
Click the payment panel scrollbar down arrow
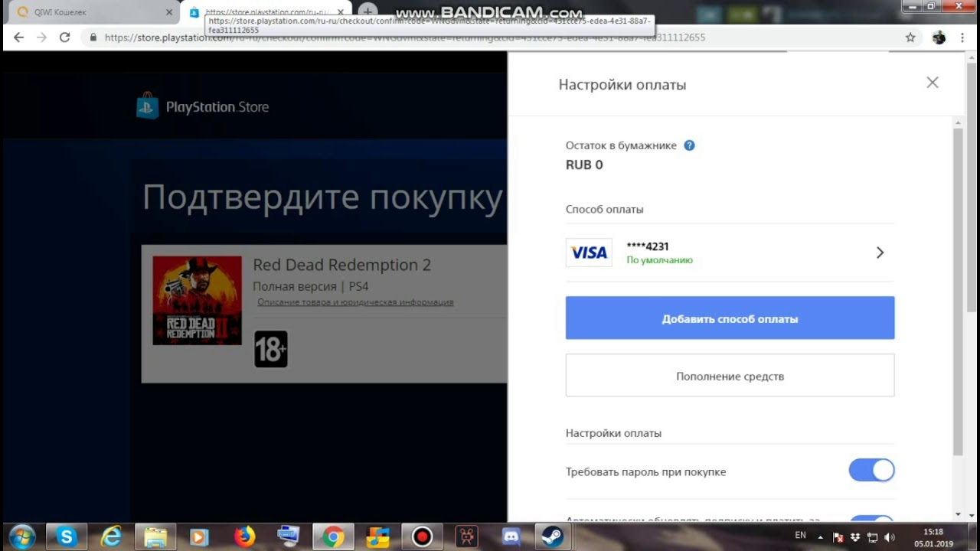[x=959, y=515]
